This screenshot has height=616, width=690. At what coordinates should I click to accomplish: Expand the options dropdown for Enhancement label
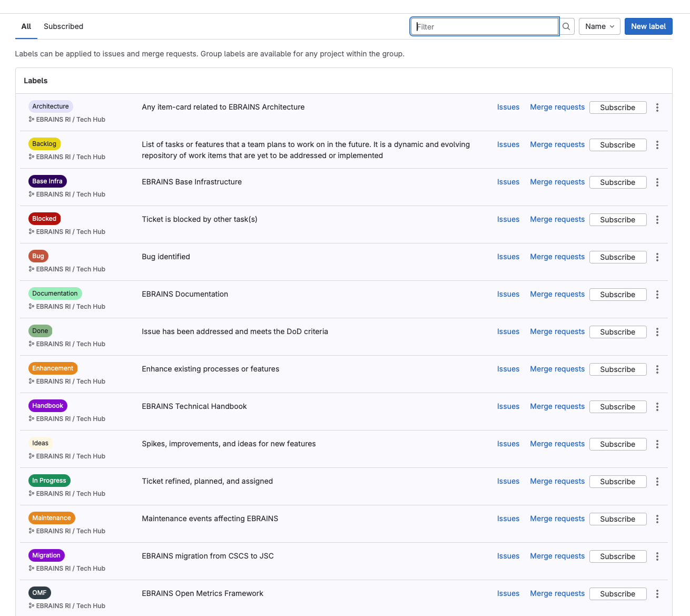coord(657,369)
